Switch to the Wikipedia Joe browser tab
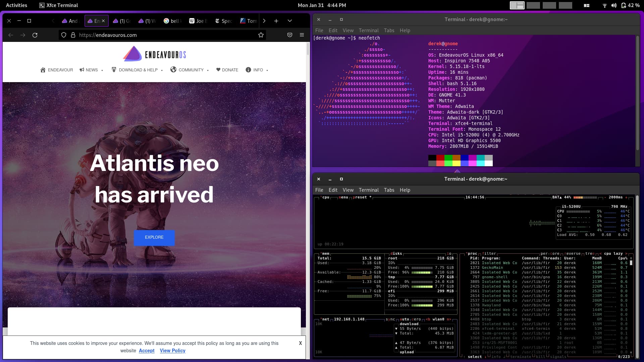 [197, 21]
